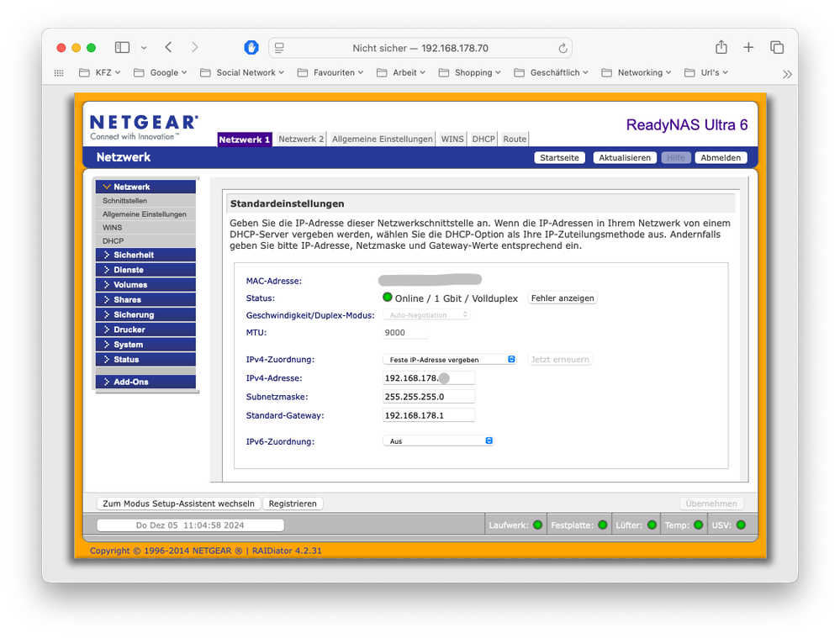Image resolution: width=840 pixels, height=638 pixels.
Task: Expand the Status sidebar section
Action: click(145, 360)
